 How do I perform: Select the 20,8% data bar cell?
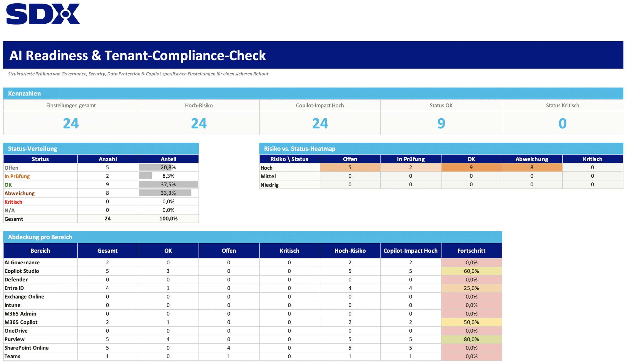169,168
